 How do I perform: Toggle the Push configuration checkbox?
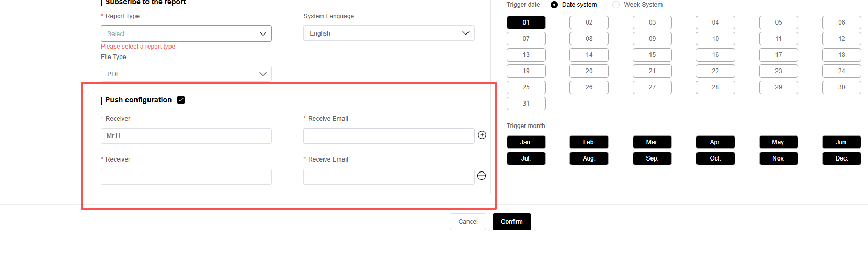[x=181, y=100]
